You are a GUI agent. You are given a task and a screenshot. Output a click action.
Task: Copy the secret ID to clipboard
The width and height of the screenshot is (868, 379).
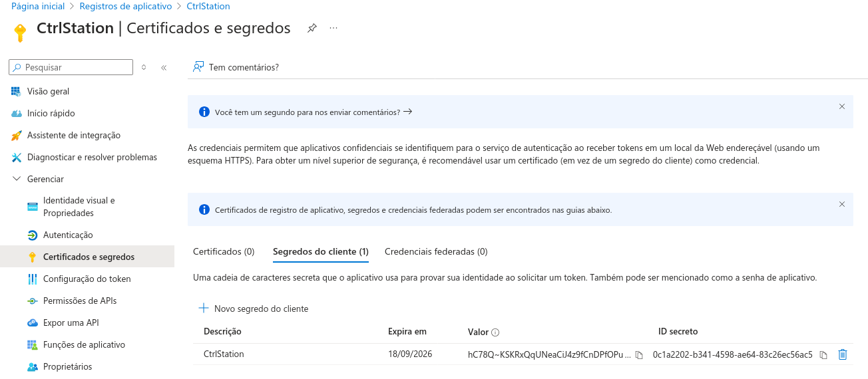tap(823, 355)
